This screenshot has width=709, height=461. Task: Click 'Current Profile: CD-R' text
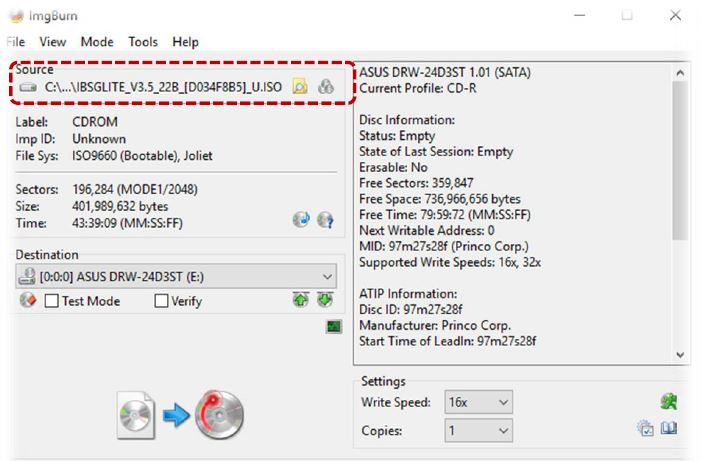pos(418,88)
